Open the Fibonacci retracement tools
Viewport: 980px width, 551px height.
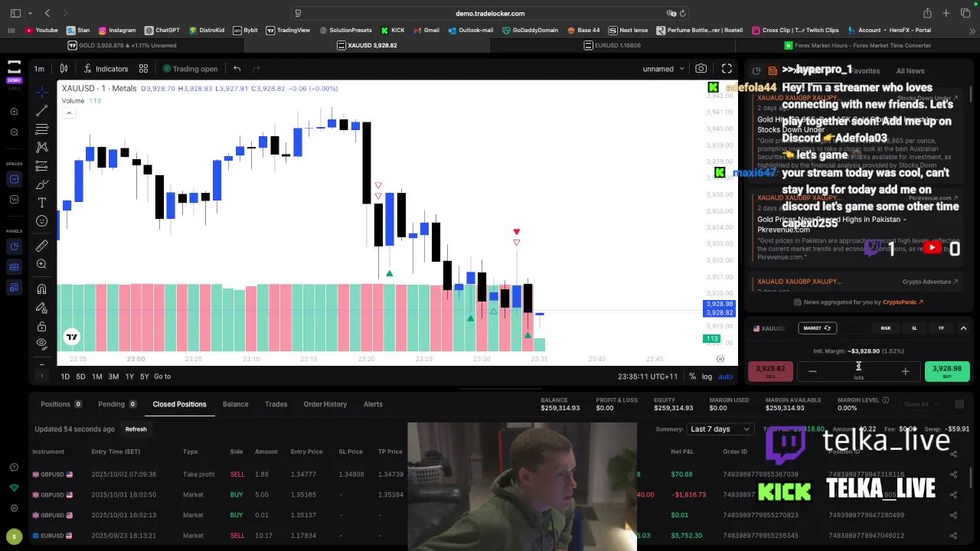click(41, 129)
